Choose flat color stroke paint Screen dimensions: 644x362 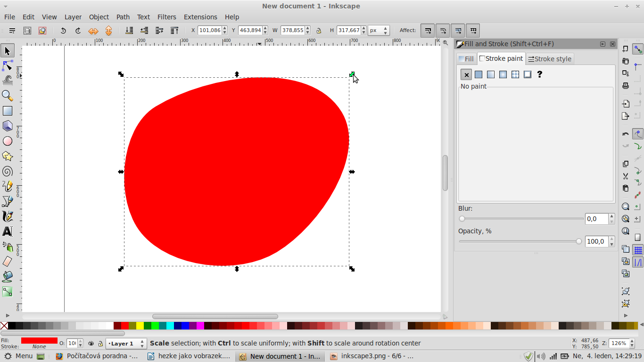tap(479, 74)
